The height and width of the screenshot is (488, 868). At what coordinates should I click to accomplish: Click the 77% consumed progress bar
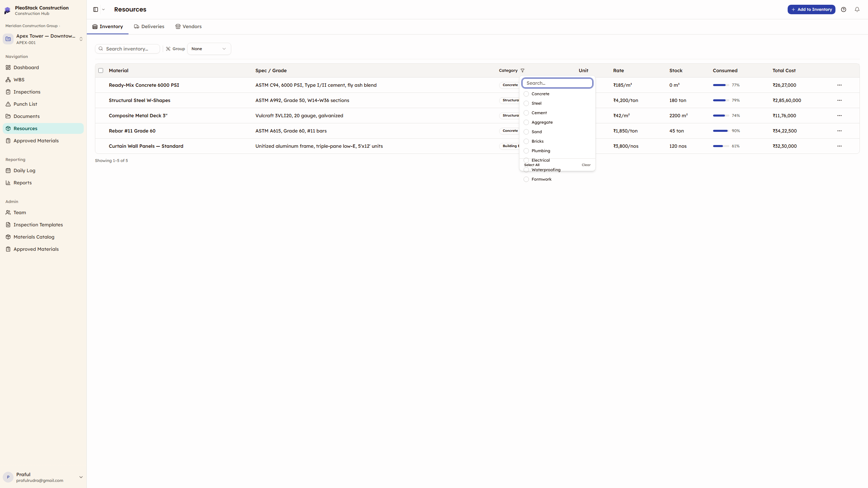(x=721, y=85)
